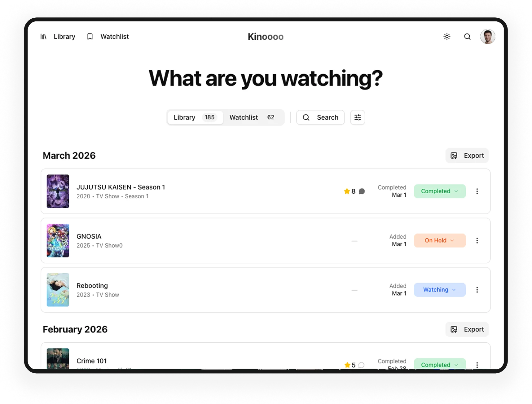The height and width of the screenshot is (404, 532).
Task: Click Rebooting's empty rating dash
Action: 354,290
